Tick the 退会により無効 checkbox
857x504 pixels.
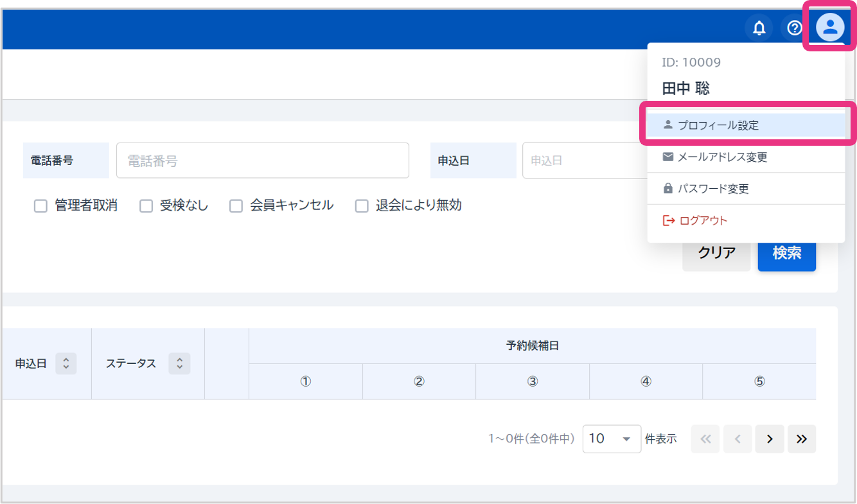[362, 206]
